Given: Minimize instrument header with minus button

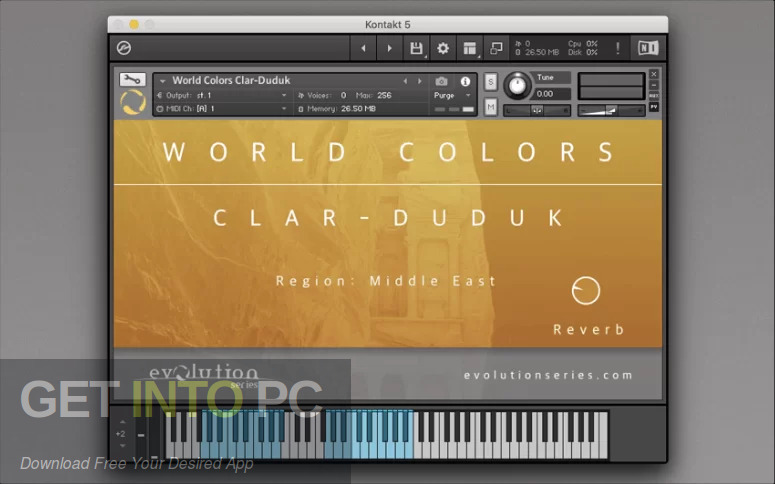Looking at the screenshot, I should [653, 85].
